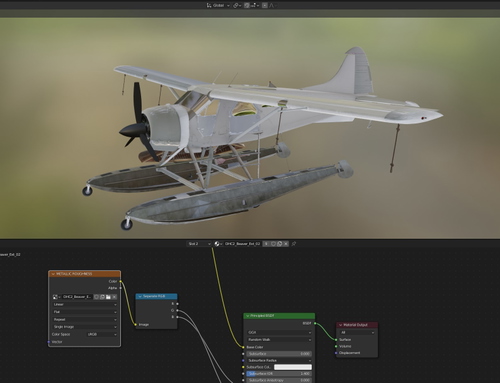
Task: Edit the DHC2_Beaver image name field
Action: 77,297
